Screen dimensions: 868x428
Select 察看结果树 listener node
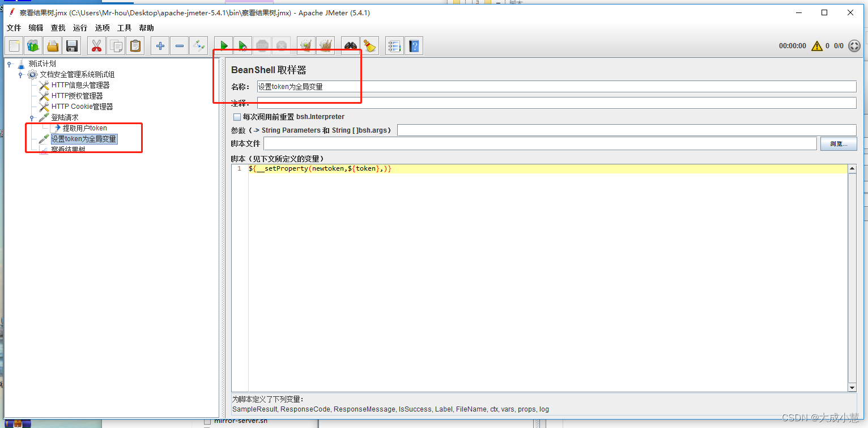coord(68,150)
